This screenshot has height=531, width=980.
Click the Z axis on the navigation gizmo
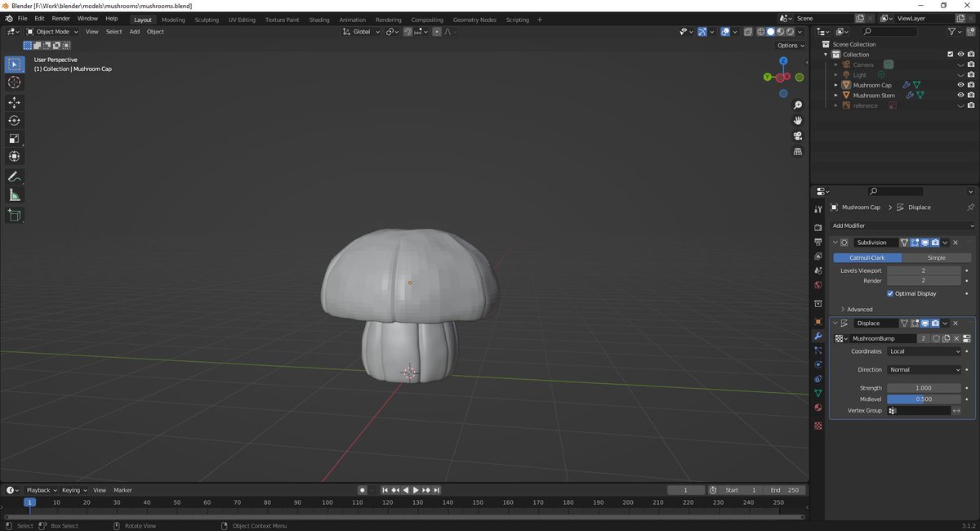pyautogui.click(x=783, y=60)
